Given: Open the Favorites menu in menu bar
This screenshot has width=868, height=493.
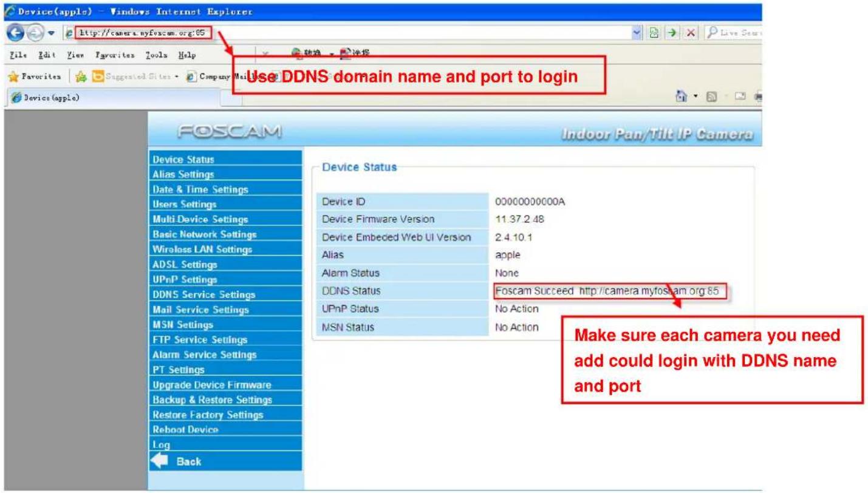Looking at the screenshot, I should [115, 55].
